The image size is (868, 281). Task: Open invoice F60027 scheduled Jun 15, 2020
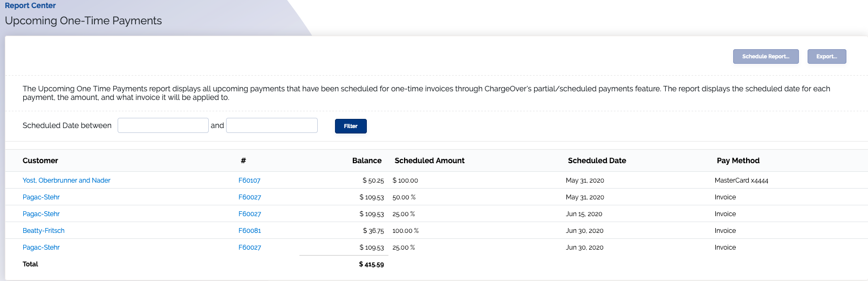pos(250,214)
